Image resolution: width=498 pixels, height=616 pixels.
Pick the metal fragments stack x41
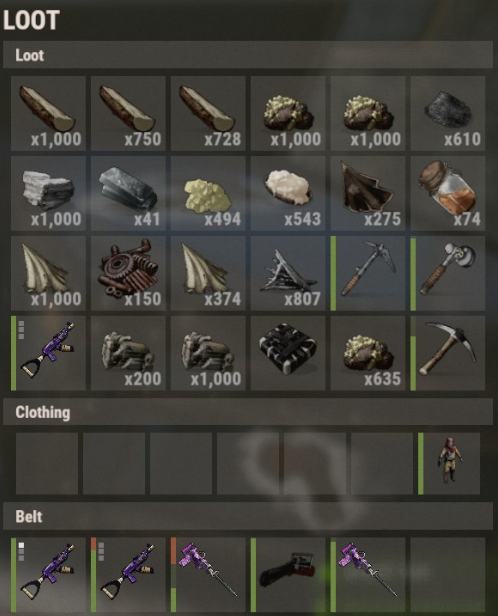[x=128, y=193]
